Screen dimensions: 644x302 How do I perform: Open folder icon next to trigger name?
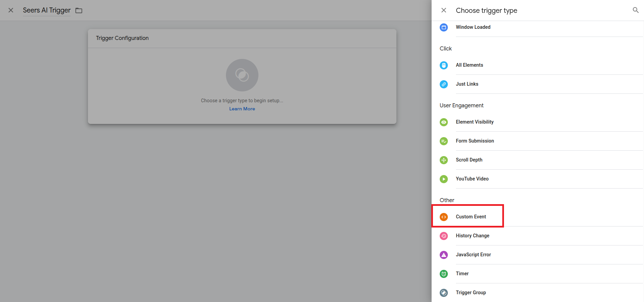79,10
